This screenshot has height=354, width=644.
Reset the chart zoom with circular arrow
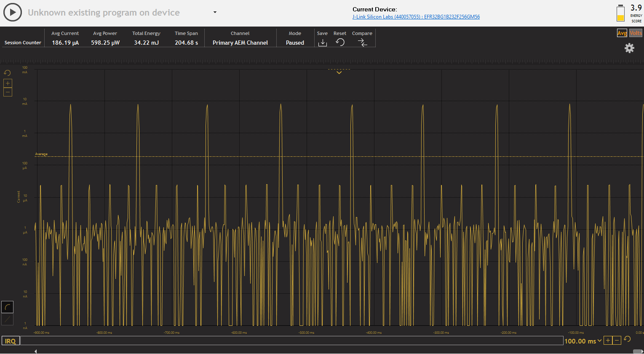7,72
